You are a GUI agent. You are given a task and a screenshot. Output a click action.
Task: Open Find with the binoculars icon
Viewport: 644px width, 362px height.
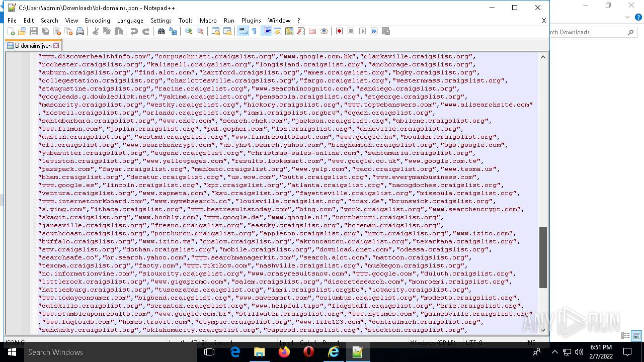(x=162, y=31)
